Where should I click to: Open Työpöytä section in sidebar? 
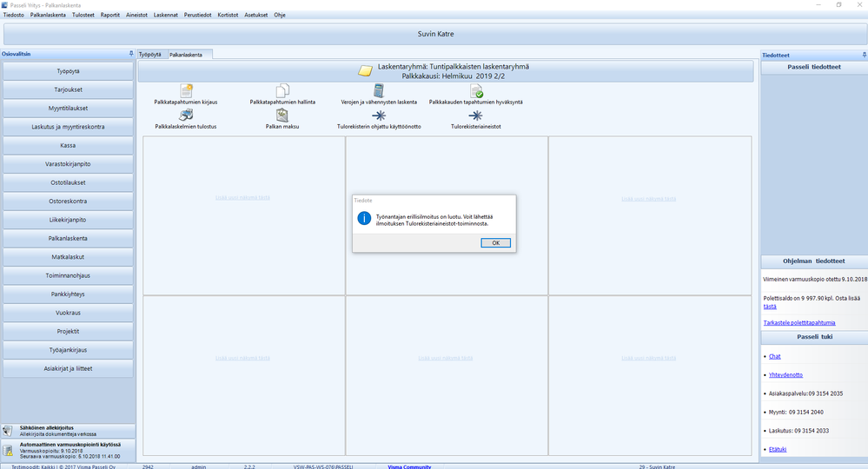point(68,71)
